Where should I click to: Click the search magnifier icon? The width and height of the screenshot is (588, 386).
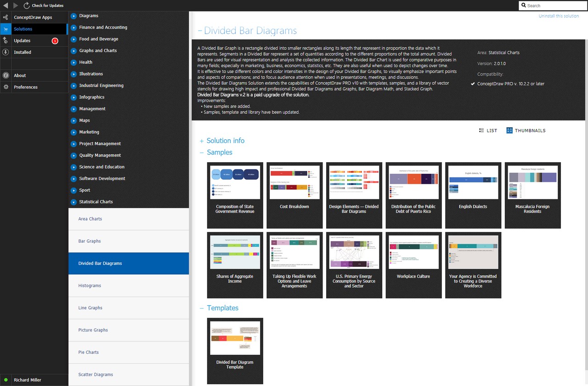click(524, 6)
